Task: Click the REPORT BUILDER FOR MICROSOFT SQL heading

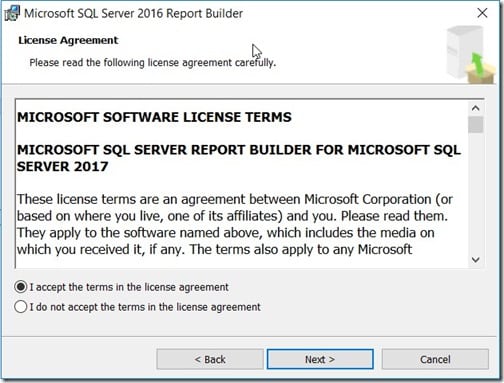Action: point(239,158)
